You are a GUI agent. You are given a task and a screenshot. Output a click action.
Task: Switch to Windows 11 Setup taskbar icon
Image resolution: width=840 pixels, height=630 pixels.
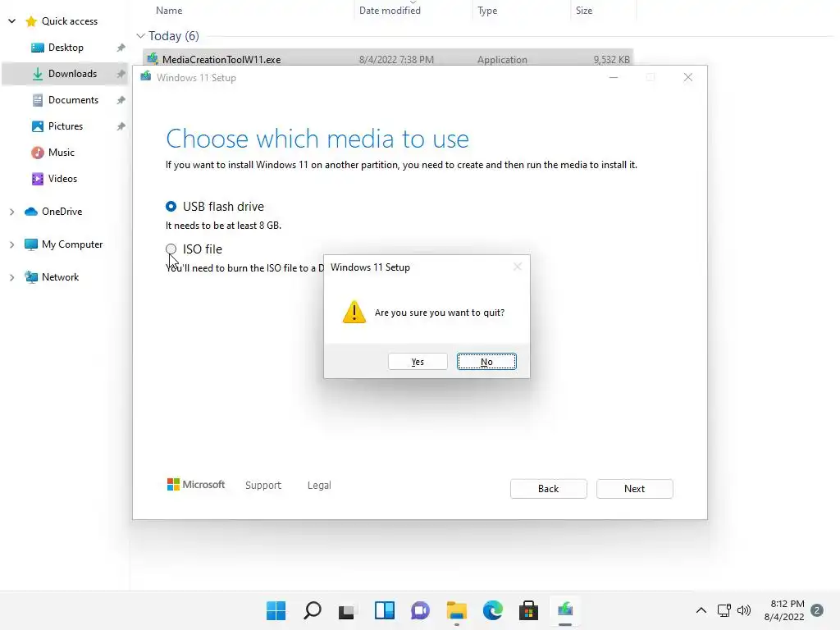point(564,610)
